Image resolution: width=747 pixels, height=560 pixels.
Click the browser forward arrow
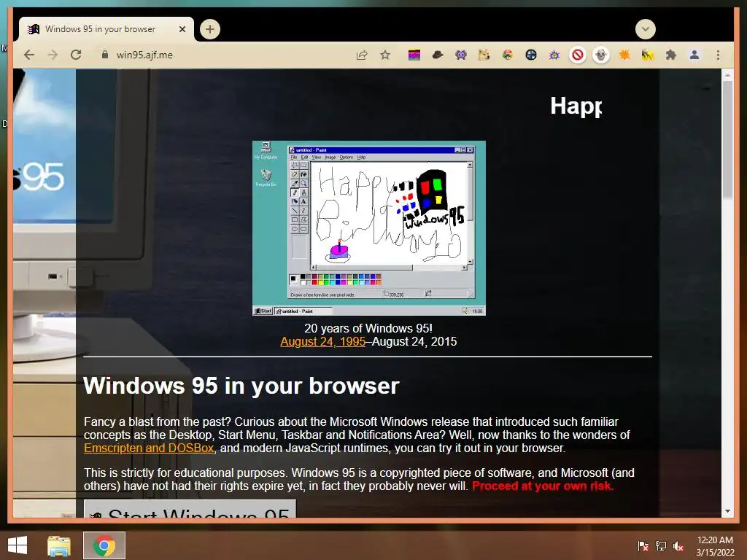coord(53,55)
